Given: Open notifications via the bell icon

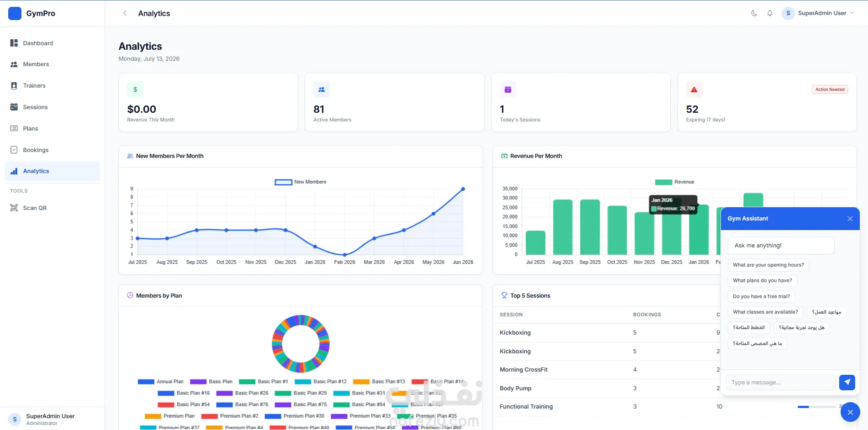Looking at the screenshot, I should pyautogui.click(x=770, y=13).
